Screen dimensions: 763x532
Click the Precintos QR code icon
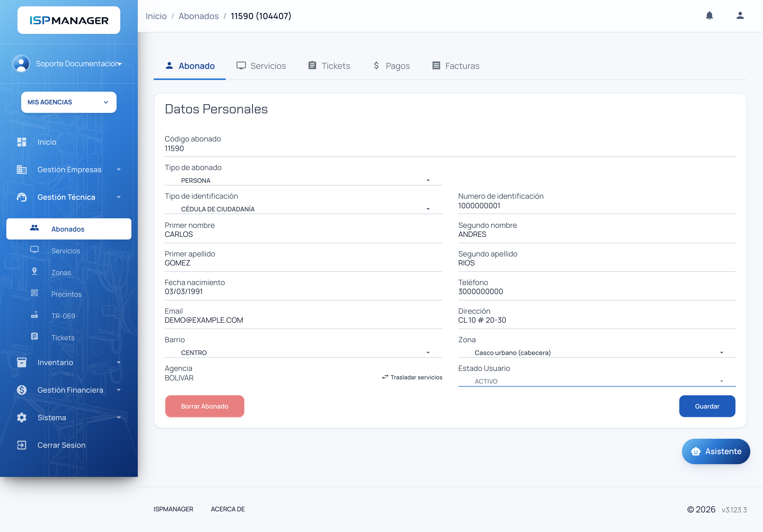(34, 293)
